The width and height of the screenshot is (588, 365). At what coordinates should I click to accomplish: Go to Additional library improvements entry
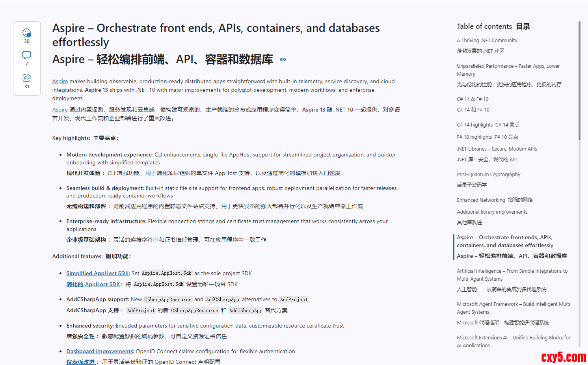[x=492, y=212]
